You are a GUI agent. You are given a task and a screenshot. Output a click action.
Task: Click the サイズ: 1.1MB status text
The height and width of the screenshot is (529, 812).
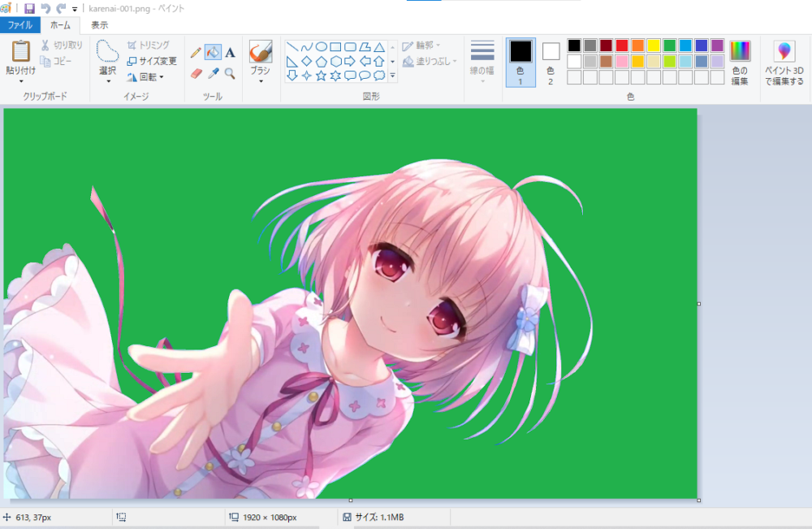pos(379,517)
